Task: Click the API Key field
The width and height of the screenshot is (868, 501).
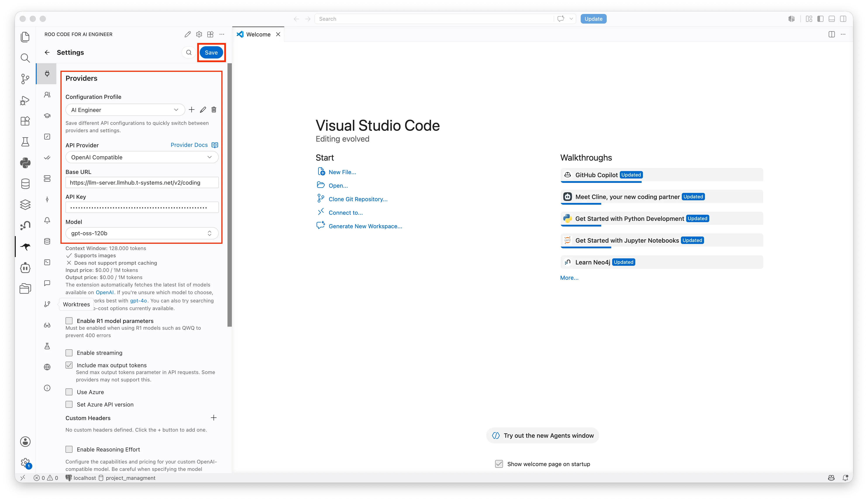Action: (142, 208)
